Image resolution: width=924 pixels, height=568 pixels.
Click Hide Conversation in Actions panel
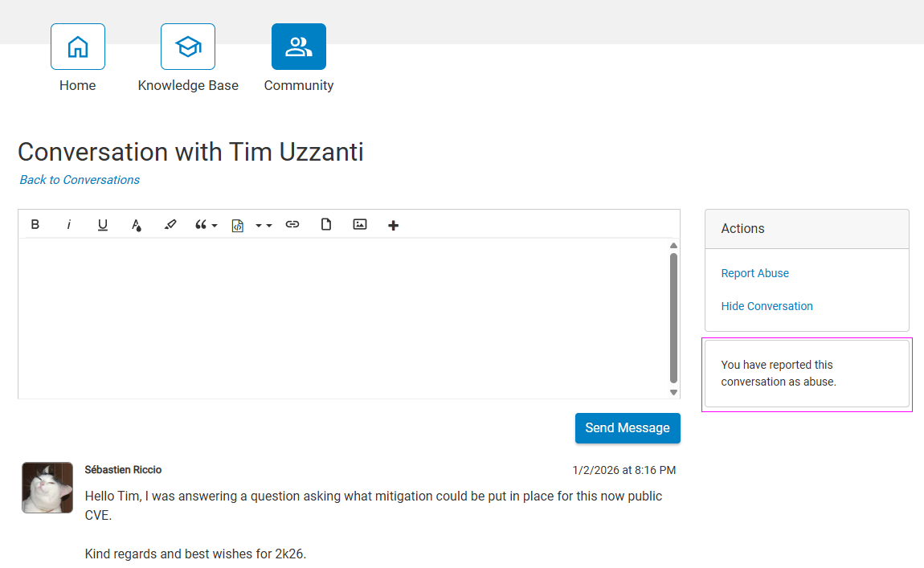coord(767,306)
